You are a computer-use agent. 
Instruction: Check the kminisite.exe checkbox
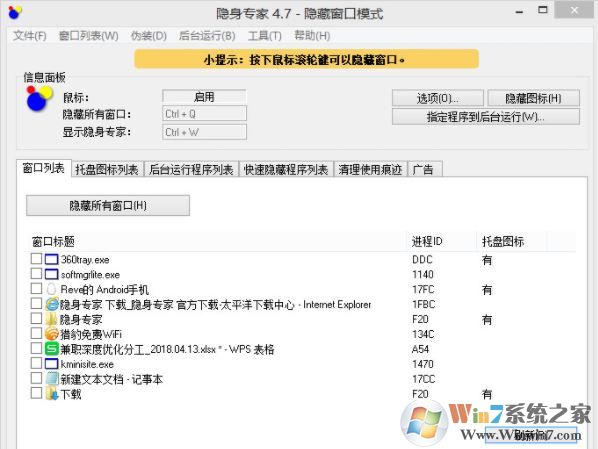pos(36,363)
